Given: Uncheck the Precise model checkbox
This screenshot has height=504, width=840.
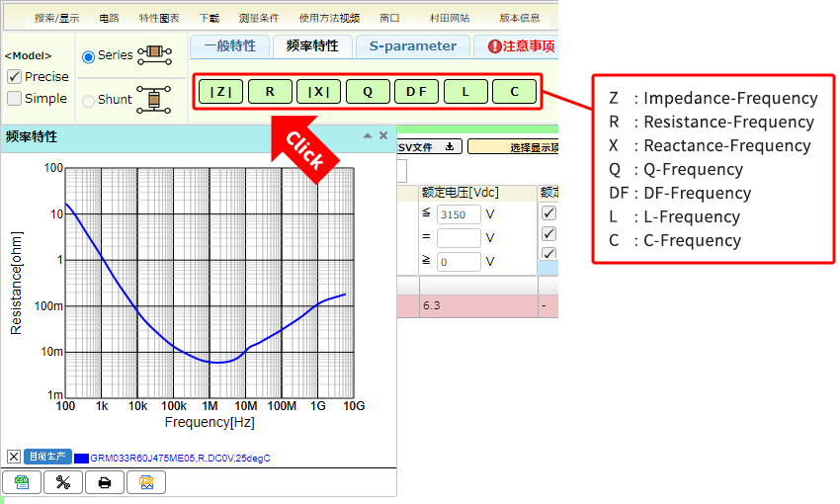Looking at the screenshot, I should pos(15,77).
